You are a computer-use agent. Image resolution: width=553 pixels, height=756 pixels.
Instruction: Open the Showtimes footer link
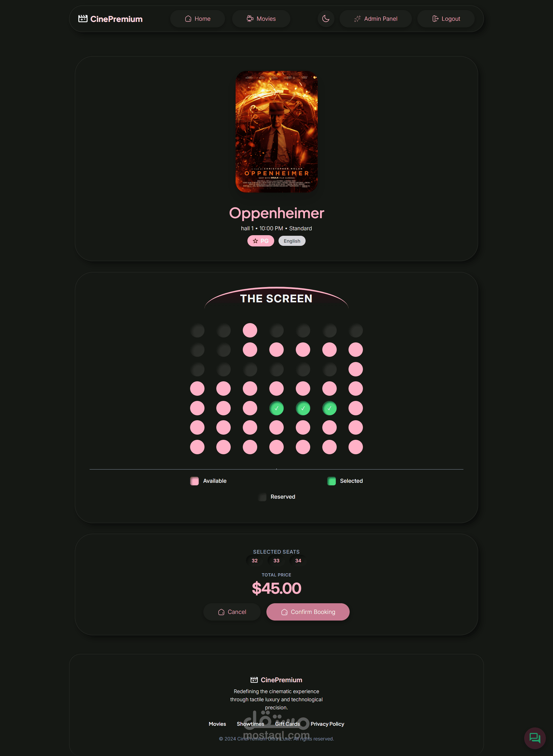(x=250, y=723)
